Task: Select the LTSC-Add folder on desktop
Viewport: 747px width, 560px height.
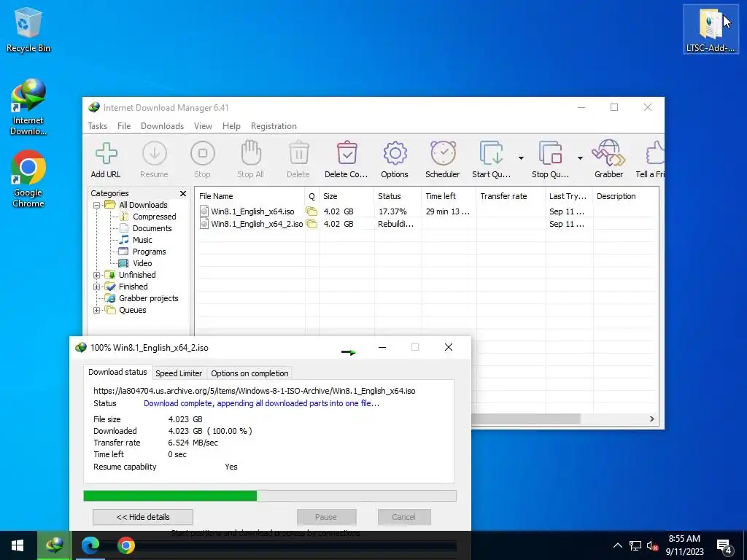Action: click(711, 29)
